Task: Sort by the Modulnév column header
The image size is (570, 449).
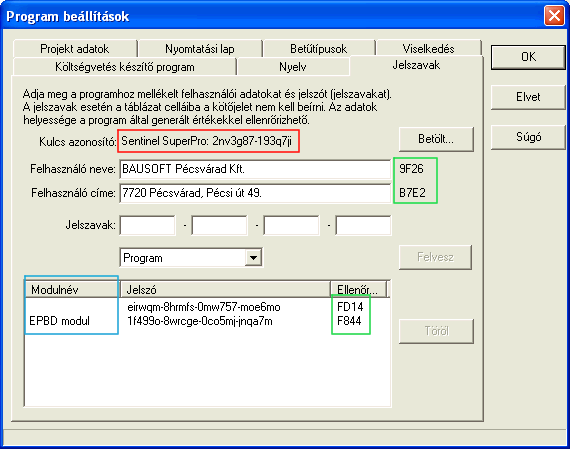Action: [x=72, y=289]
